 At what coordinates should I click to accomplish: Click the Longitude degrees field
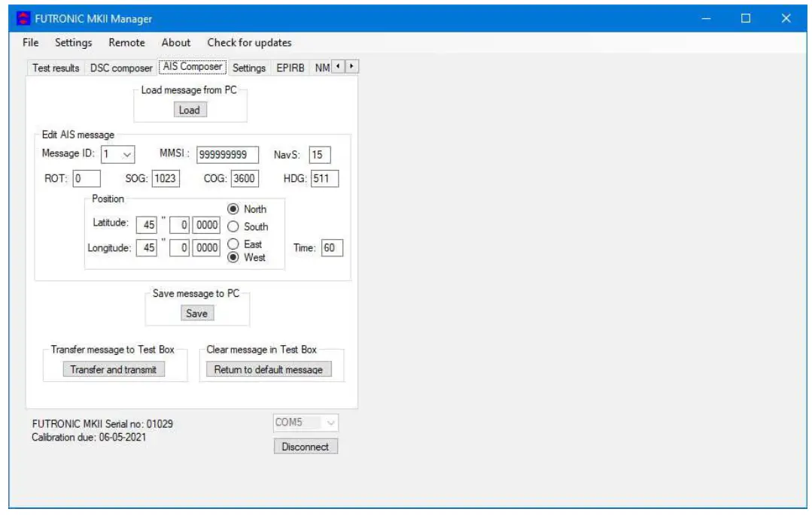click(x=147, y=248)
